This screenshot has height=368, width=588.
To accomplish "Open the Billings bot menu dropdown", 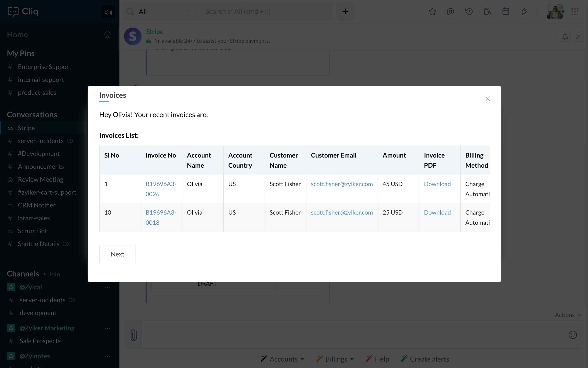I will 335,359.
